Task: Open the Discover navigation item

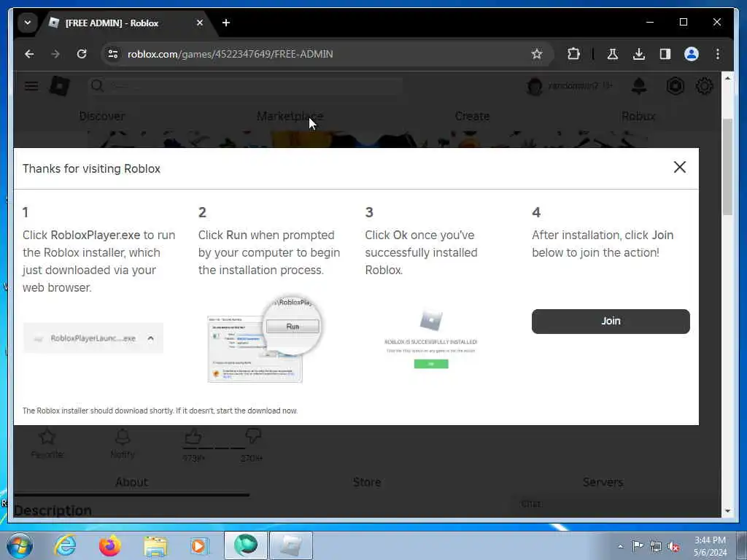Action: (x=102, y=116)
